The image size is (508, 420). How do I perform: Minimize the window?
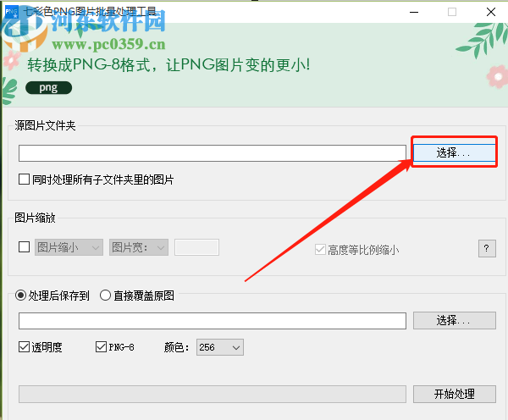414,13
